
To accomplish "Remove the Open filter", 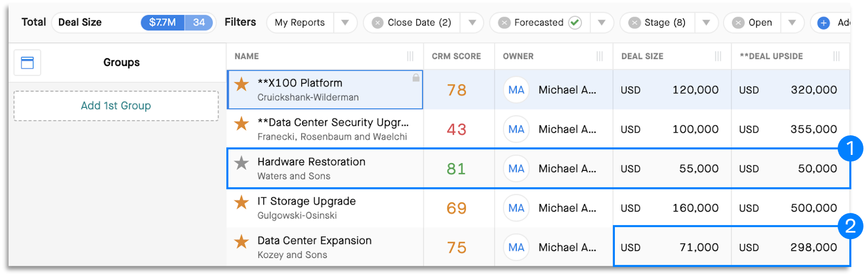I will [x=738, y=23].
